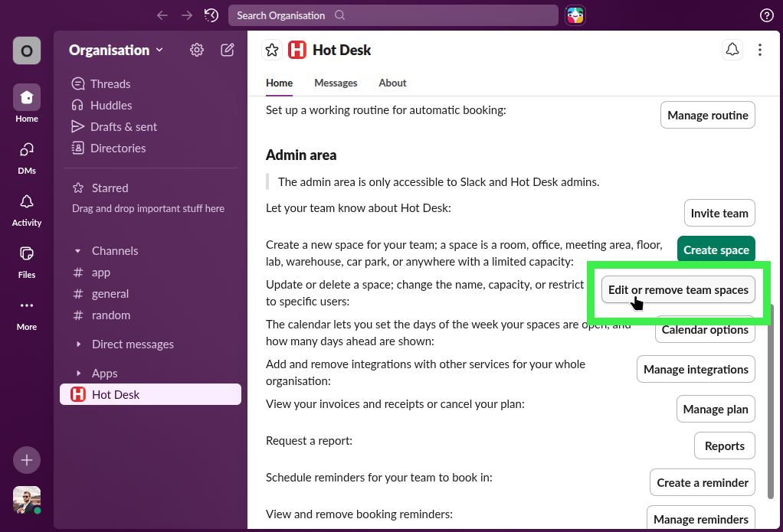Start a new message with the compose icon
Viewport: 783px width, 532px height.
pos(227,49)
